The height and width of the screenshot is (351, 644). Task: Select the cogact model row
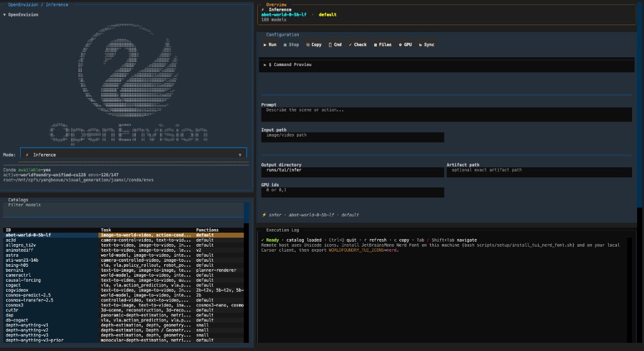point(123,285)
